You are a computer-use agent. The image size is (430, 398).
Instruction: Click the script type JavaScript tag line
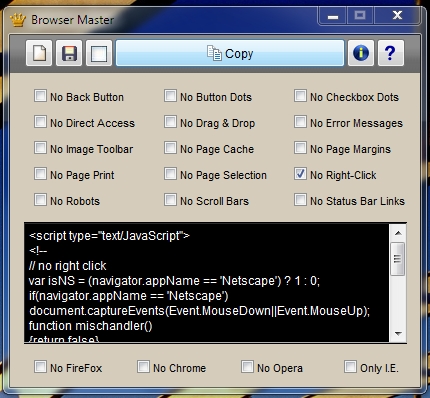[109, 236]
